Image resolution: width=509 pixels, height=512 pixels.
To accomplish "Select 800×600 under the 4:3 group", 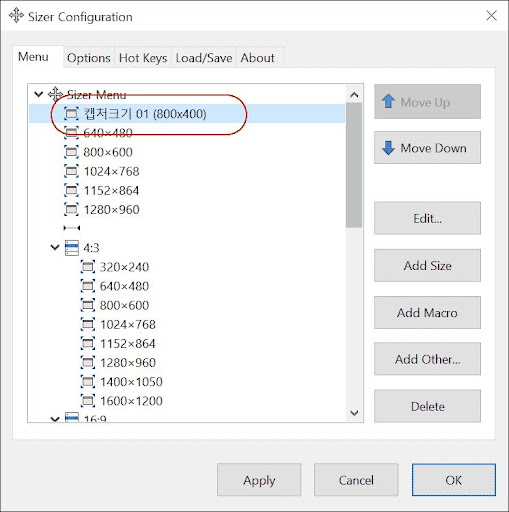I will pyautogui.click(x=124, y=305).
